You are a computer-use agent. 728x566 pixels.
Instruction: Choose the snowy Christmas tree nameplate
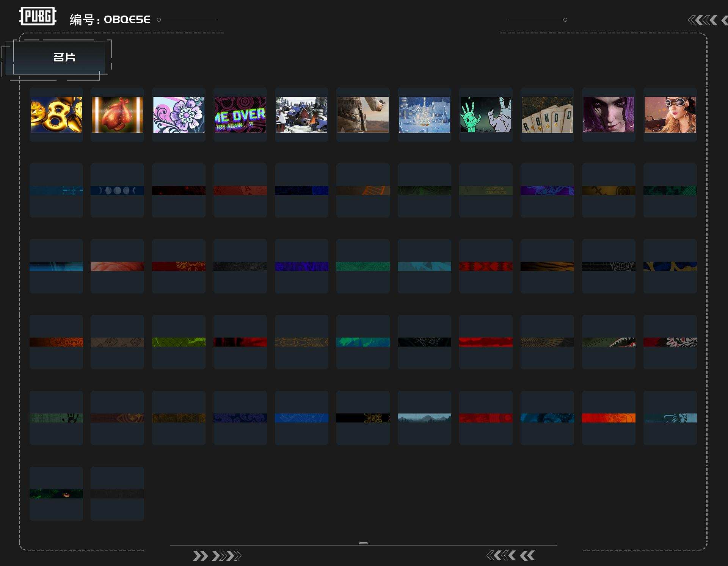click(x=424, y=114)
